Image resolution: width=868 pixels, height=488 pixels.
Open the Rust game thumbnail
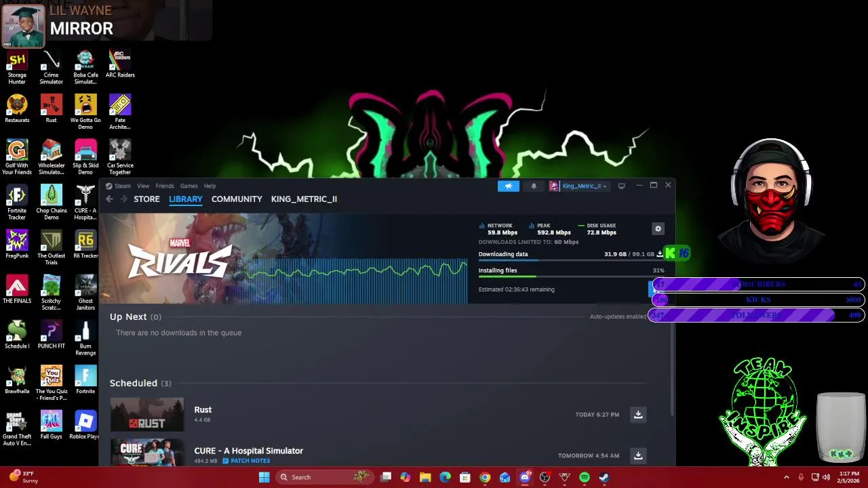pyautogui.click(x=147, y=414)
